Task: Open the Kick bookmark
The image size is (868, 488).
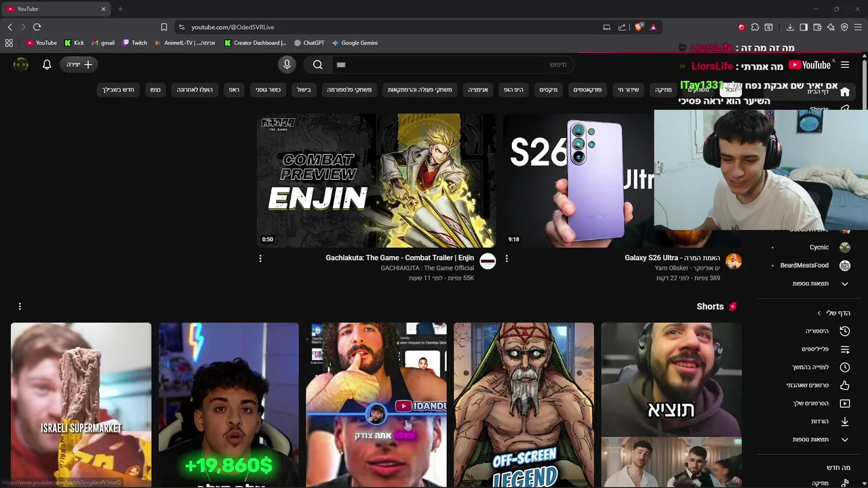Action: click(74, 43)
